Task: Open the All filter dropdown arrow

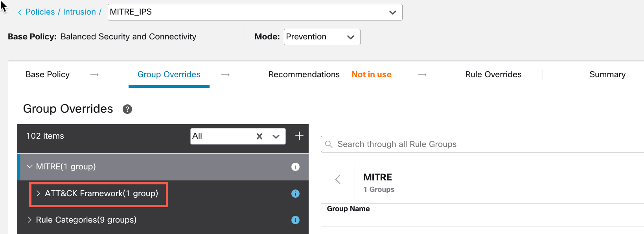Action: [x=276, y=136]
